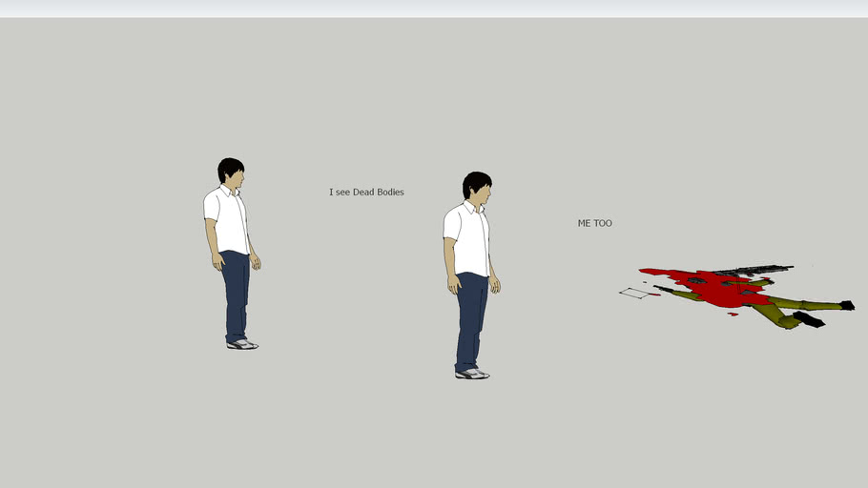Select the black boot by the bent knee
The height and width of the screenshot is (488, 868).
808,319
